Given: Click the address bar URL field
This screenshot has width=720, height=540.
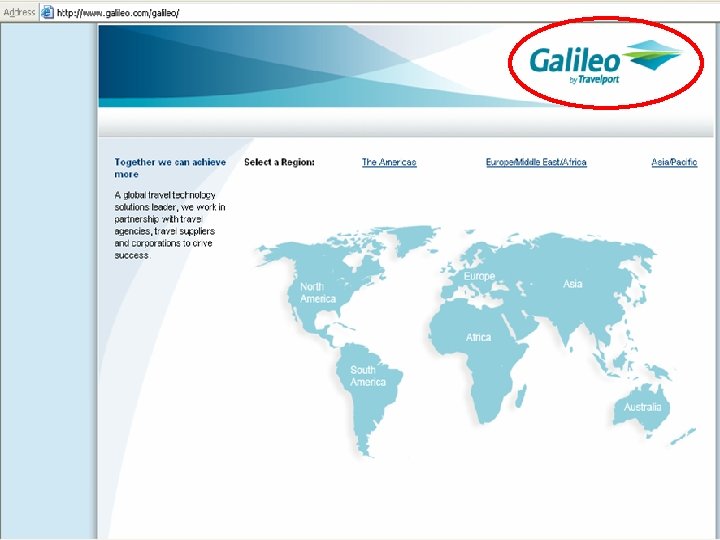Looking at the screenshot, I should click(386, 12).
